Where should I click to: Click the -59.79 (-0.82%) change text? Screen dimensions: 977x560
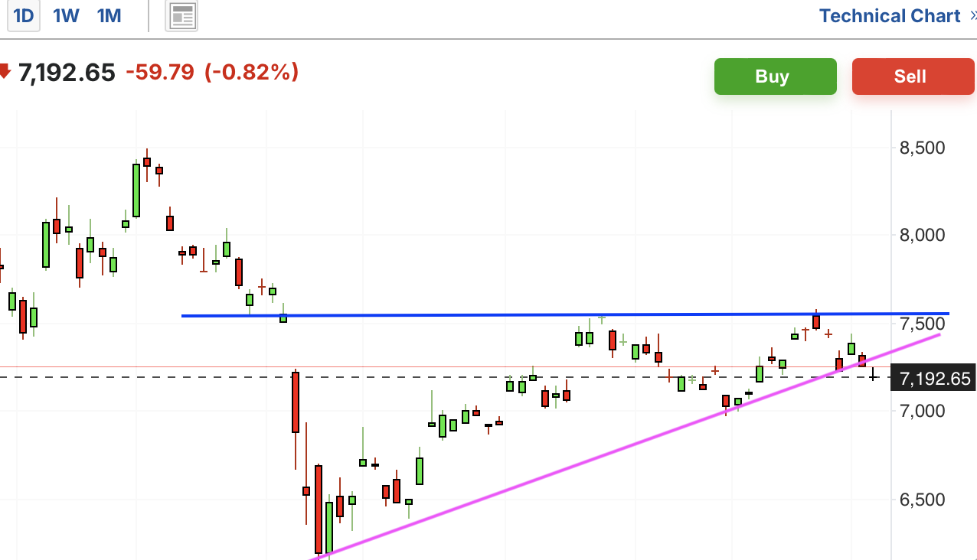pyautogui.click(x=212, y=73)
